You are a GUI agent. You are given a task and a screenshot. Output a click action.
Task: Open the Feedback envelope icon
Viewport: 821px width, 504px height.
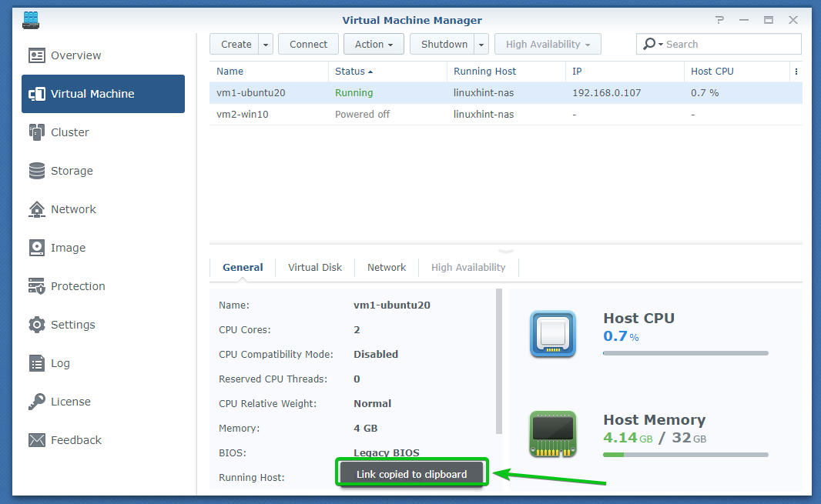[37, 440]
